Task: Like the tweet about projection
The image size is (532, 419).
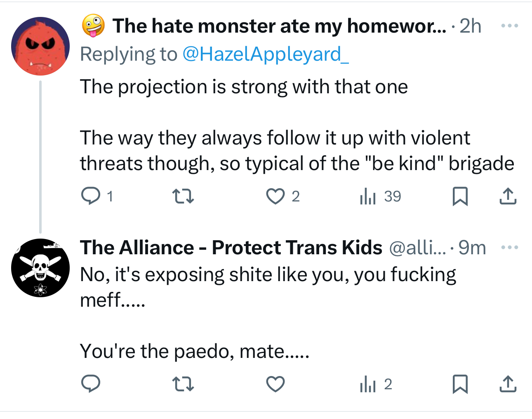Action: point(275,196)
